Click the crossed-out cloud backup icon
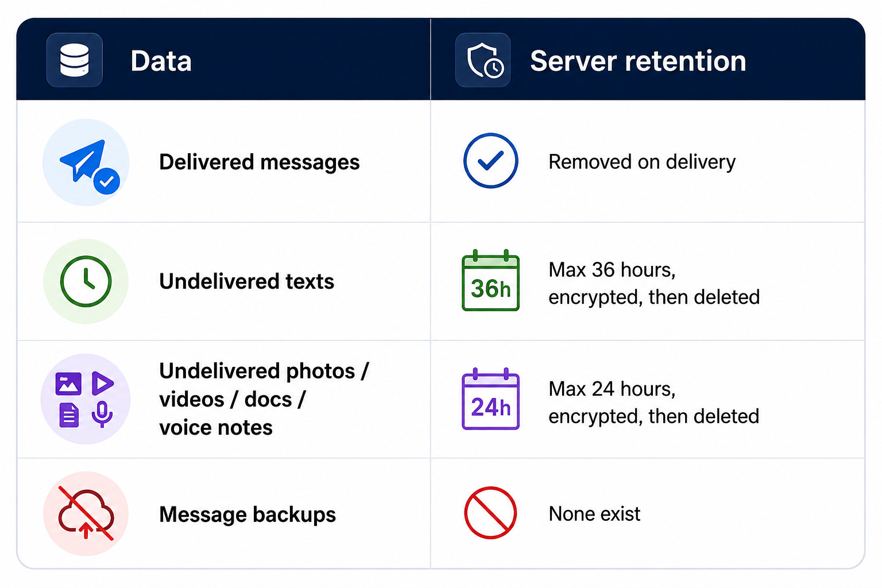 point(86,514)
